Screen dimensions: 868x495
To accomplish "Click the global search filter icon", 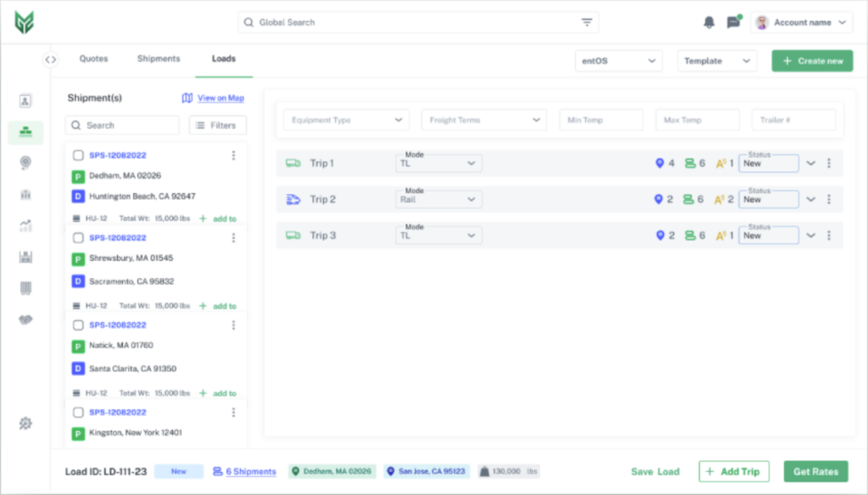I will click(x=587, y=23).
